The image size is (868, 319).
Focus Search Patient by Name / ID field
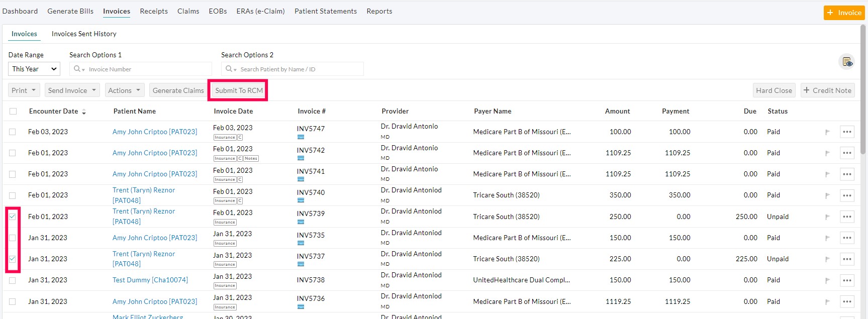click(x=293, y=69)
